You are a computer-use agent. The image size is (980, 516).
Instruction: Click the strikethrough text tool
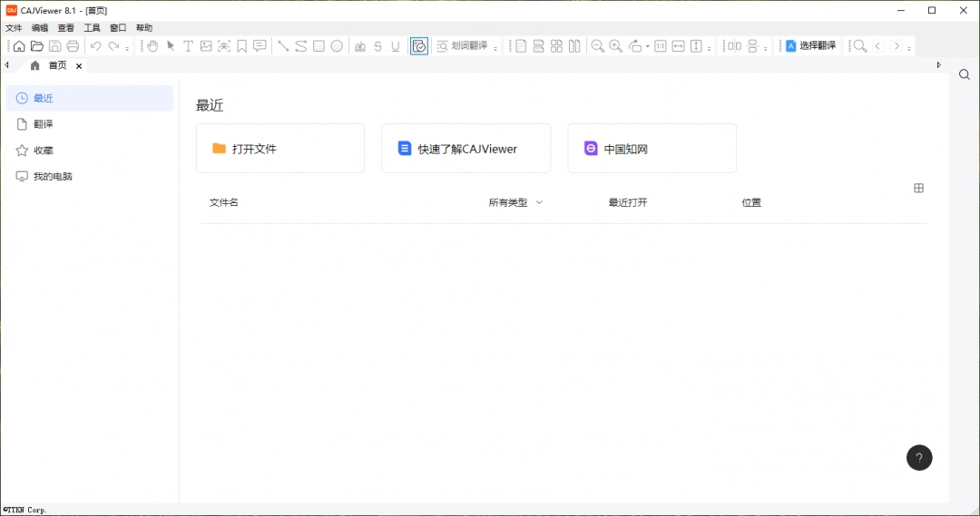click(x=377, y=46)
